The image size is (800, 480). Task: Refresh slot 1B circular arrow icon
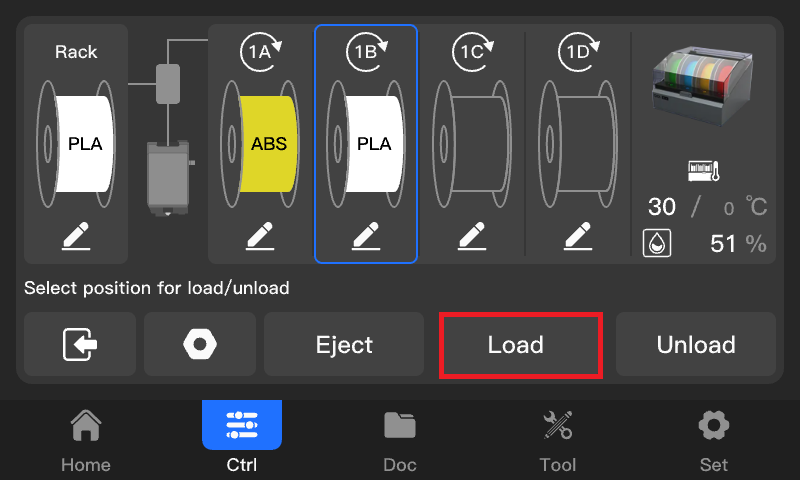(x=367, y=52)
